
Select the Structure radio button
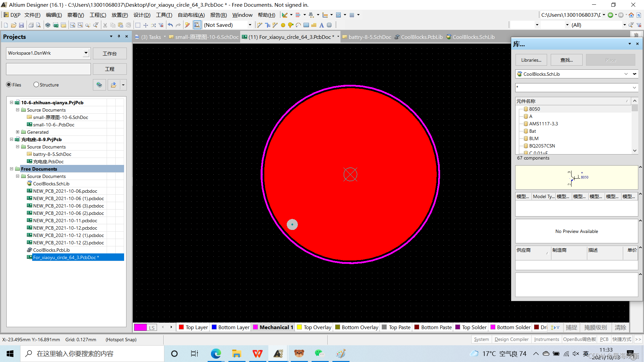[x=36, y=85]
